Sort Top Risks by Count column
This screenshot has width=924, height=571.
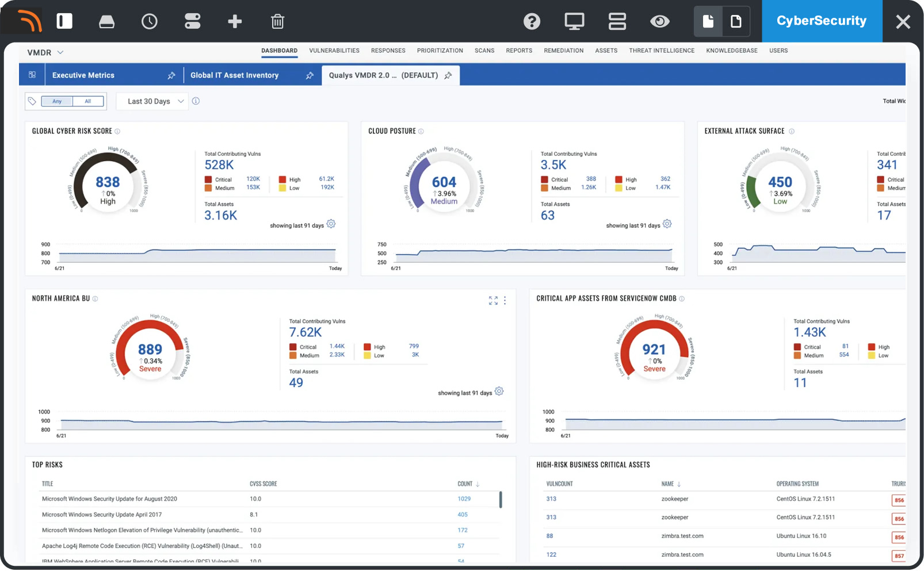(468, 484)
